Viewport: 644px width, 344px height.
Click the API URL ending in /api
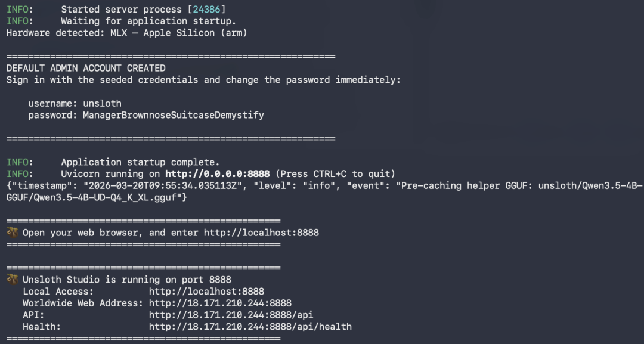point(231,315)
